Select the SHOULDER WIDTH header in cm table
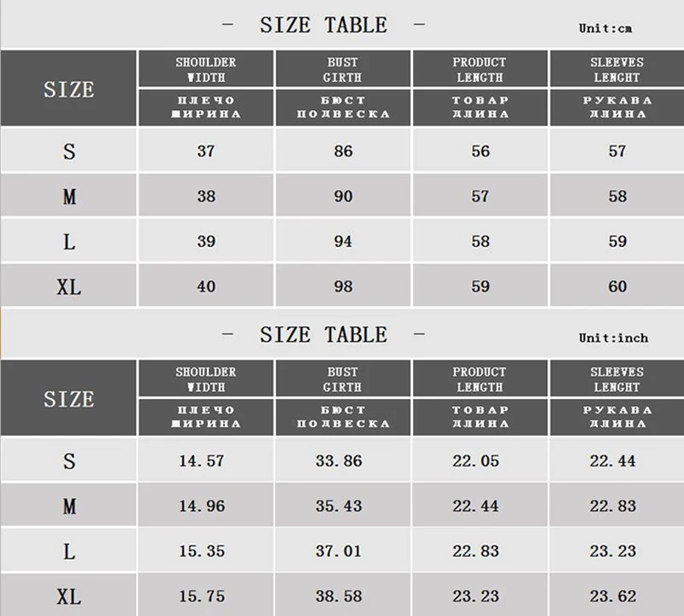684x616 pixels. [206, 69]
